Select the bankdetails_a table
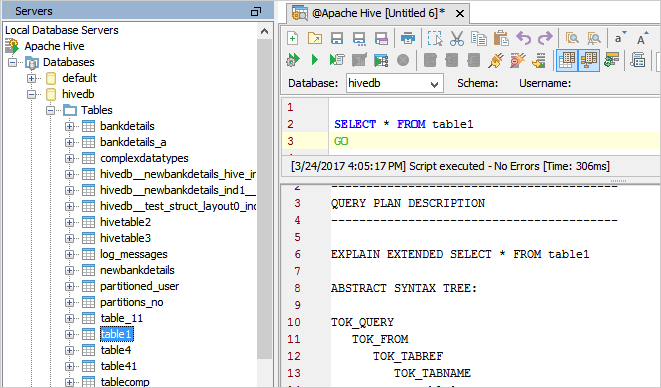The width and height of the screenshot is (661, 388). coord(133,142)
